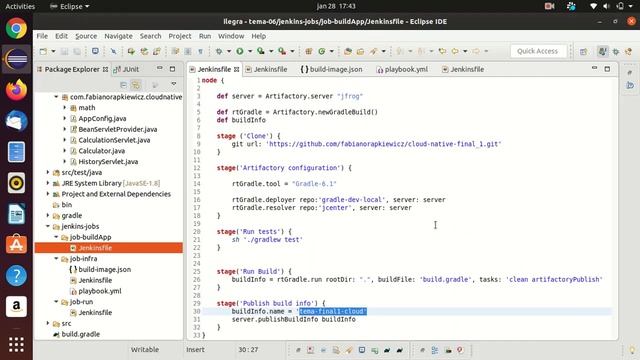Select build-image.json in the tree
The width and height of the screenshot is (640, 360).
point(100,269)
